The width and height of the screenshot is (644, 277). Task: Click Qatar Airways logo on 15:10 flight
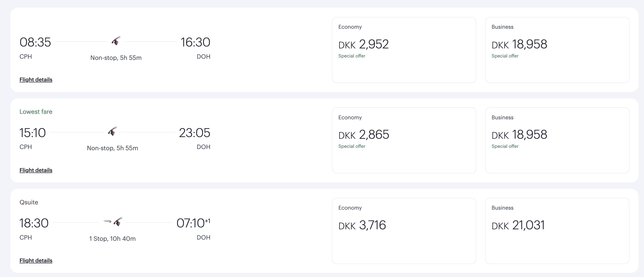[x=113, y=131]
